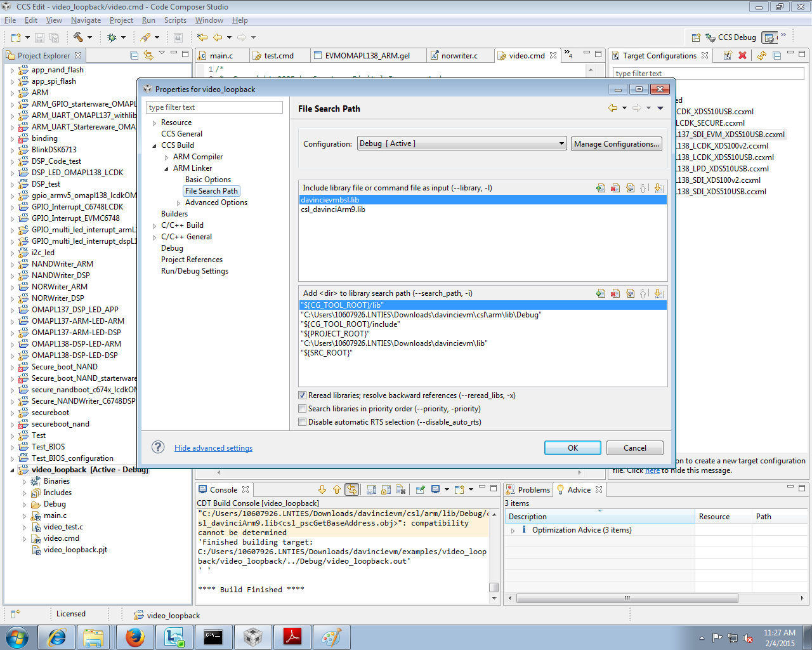Image resolution: width=812 pixels, height=650 pixels.
Task: Click Last Edit Location icon in toolbar
Action: (202, 37)
